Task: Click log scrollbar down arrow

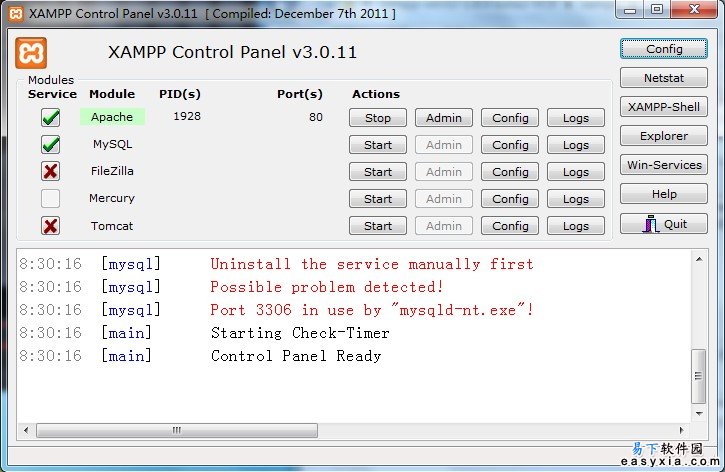Action: 699,413
